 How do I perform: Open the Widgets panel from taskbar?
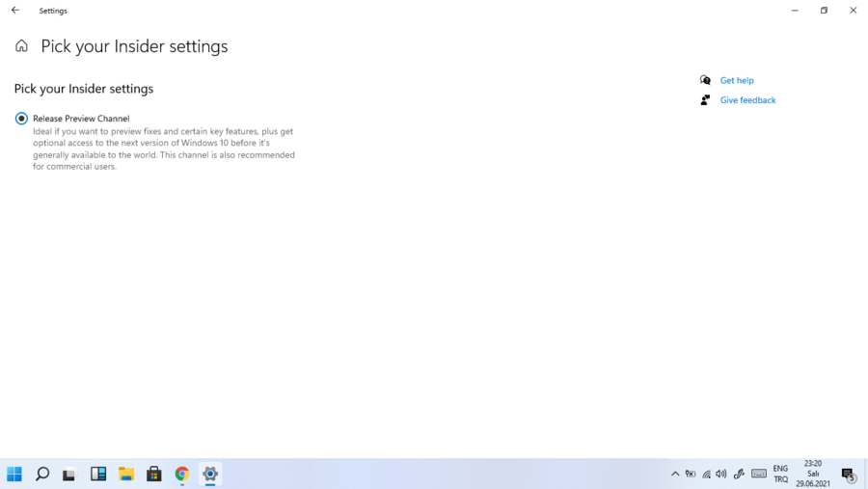pos(98,474)
